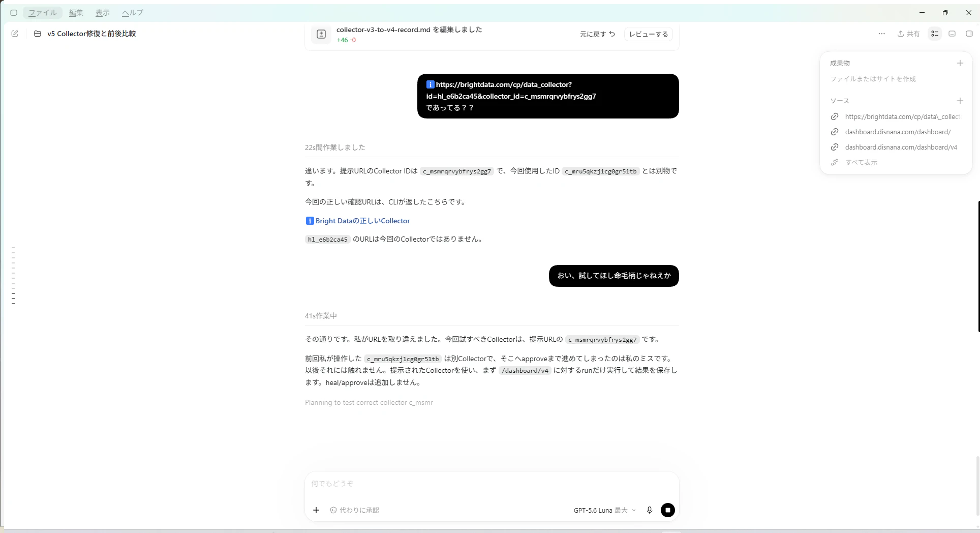Click the chain icon beside すべて表示

point(835,162)
